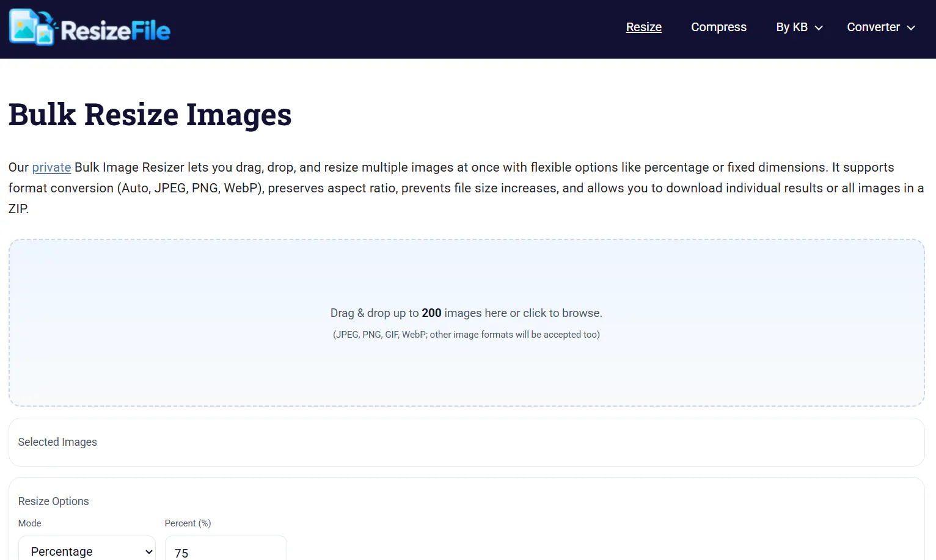Screen dimensions: 936x560
Task: Click the ResizeFile logo
Action: [90, 27]
